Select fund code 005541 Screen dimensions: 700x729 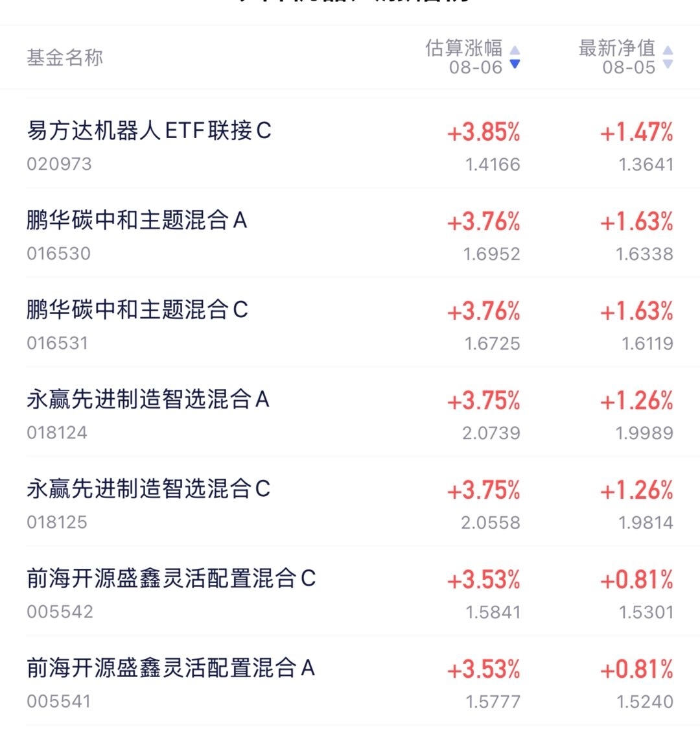58,701
